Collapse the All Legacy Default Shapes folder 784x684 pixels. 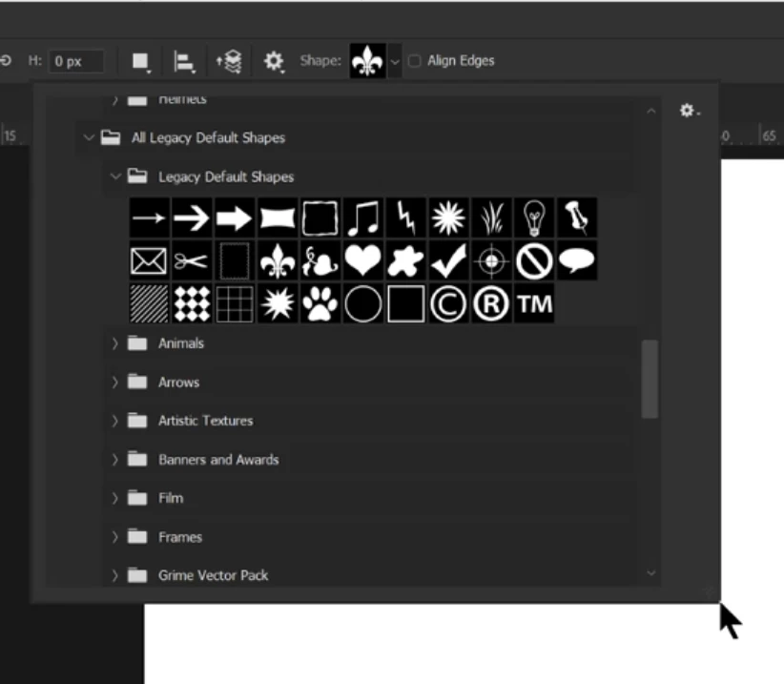(x=89, y=137)
